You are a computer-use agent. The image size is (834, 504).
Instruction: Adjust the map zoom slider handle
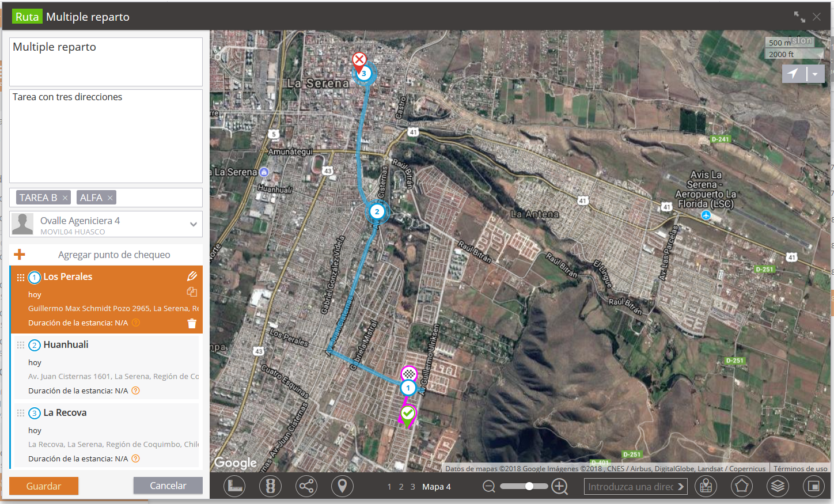tap(529, 486)
